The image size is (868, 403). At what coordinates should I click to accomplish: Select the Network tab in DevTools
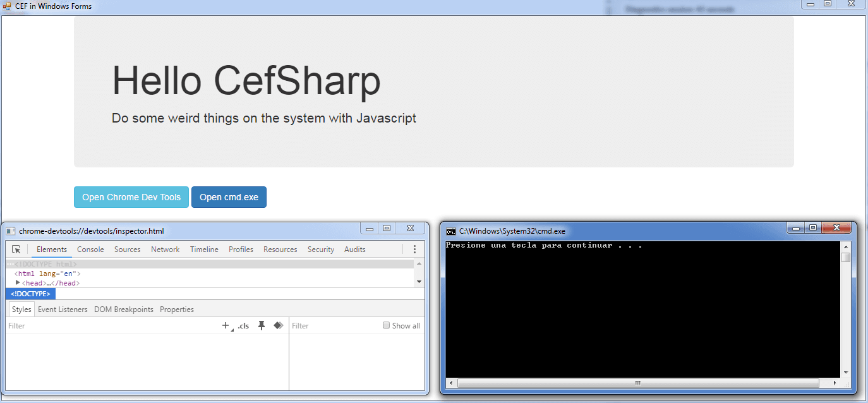(x=165, y=249)
